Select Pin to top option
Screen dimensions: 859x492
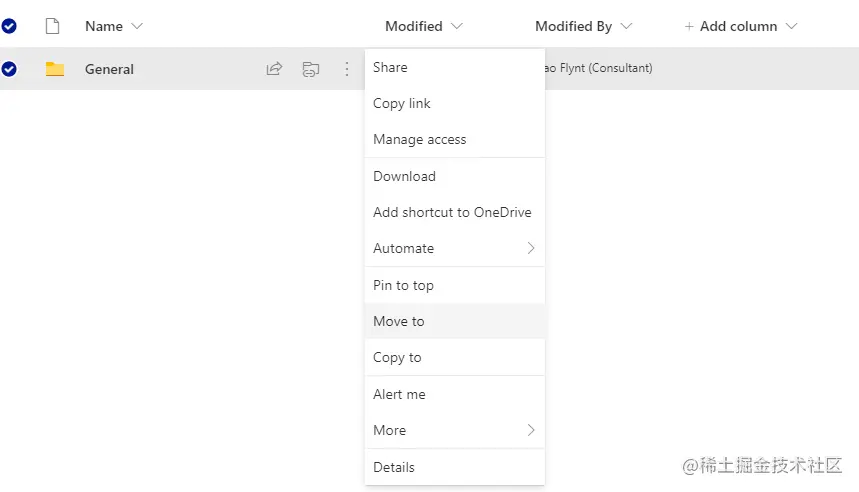(x=404, y=285)
